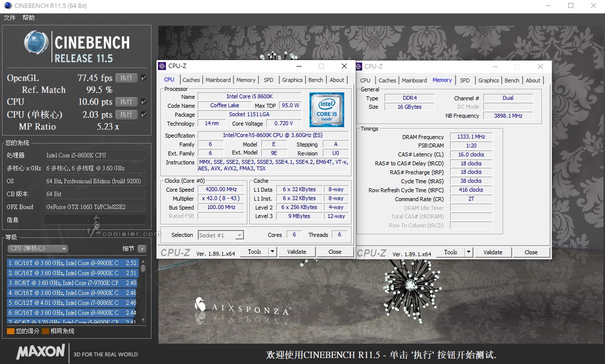This screenshot has width=605, height=364.
Task: Click the GFX Board field GeForce GTX 1660 Ti
Action: point(95,207)
